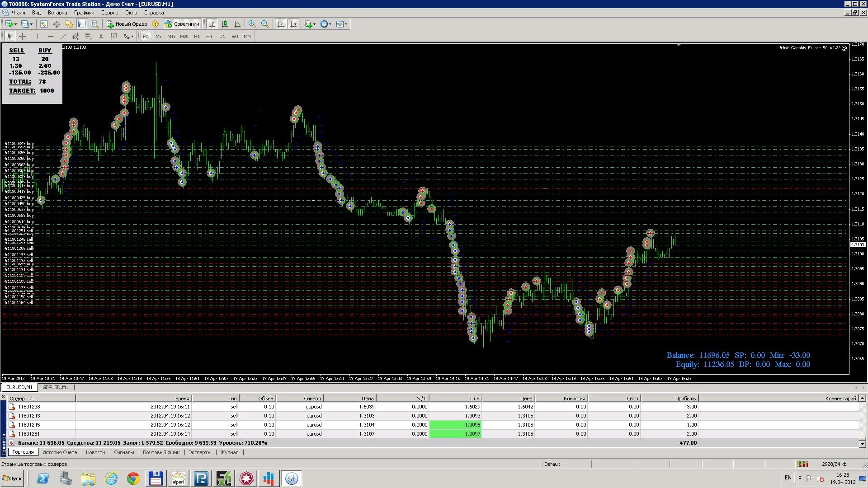Expand the New Chart dropdown arrow

click(x=15, y=24)
